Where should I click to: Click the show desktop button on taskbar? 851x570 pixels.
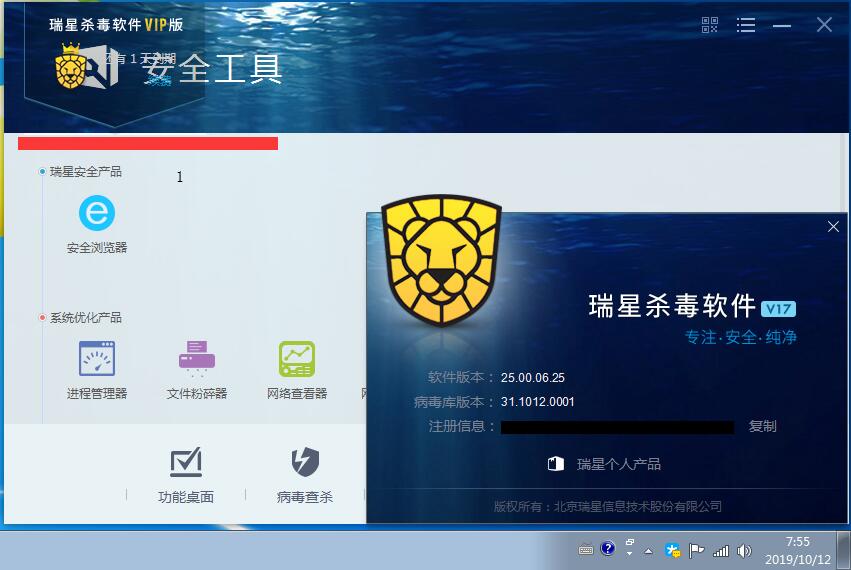[x=844, y=550]
